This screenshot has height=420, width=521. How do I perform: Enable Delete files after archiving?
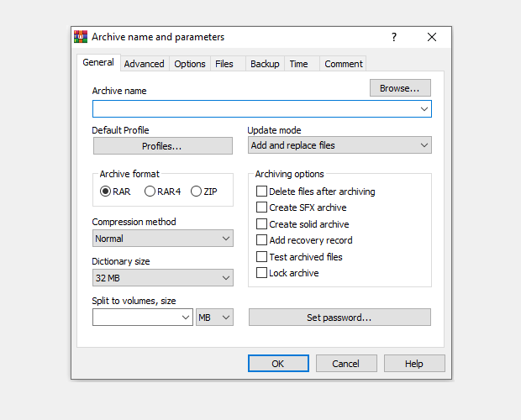[261, 192]
